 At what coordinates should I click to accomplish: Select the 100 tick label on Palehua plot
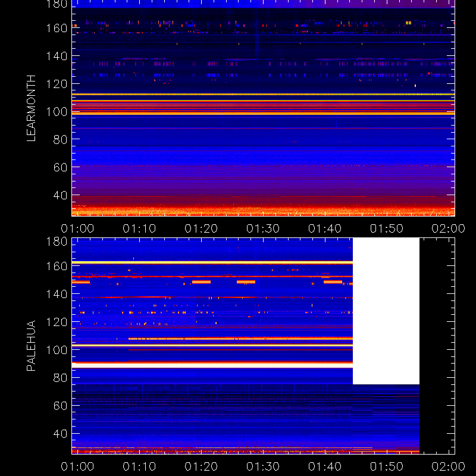pos(57,350)
